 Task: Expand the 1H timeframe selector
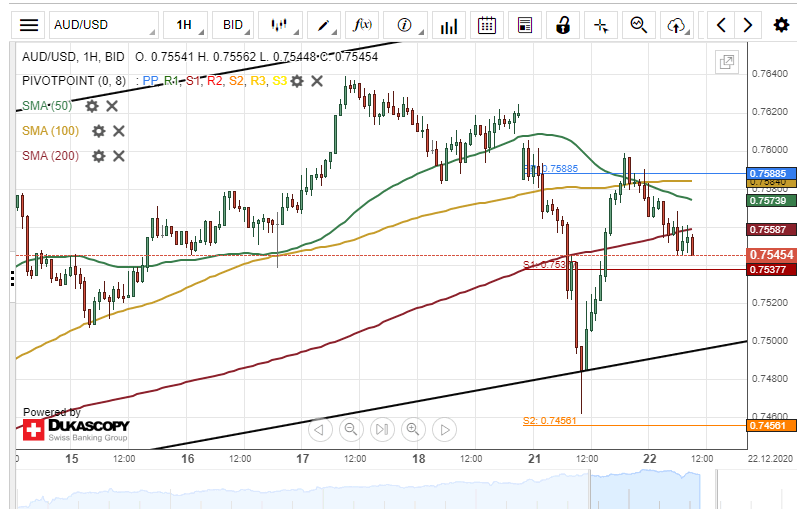pyautogui.click(x=189, y=25)
